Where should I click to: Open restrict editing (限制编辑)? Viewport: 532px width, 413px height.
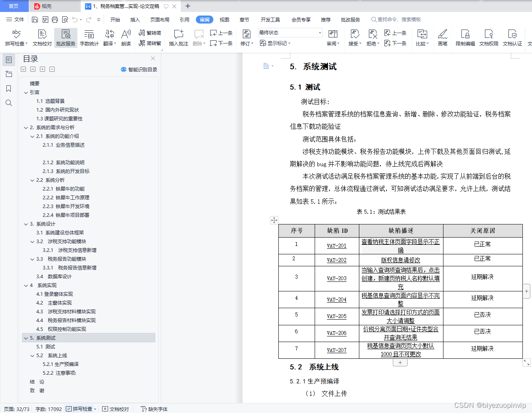pos(465,38)
